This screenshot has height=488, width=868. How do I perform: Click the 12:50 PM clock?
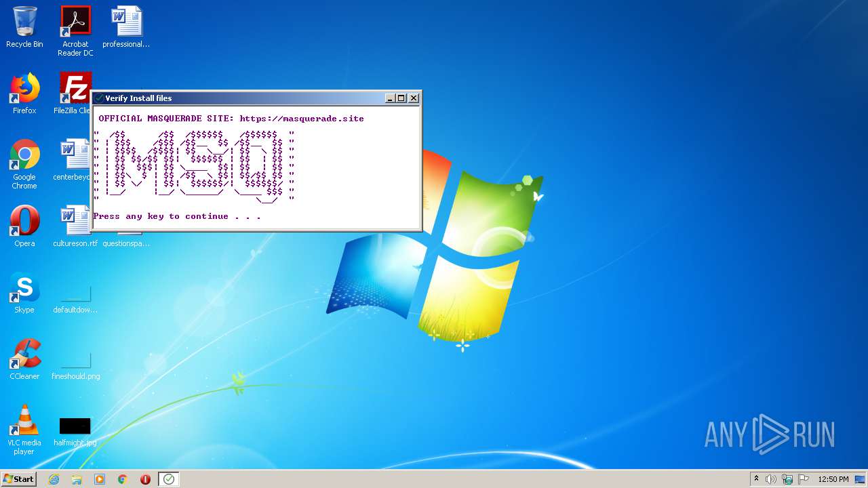tap(833, 479)
